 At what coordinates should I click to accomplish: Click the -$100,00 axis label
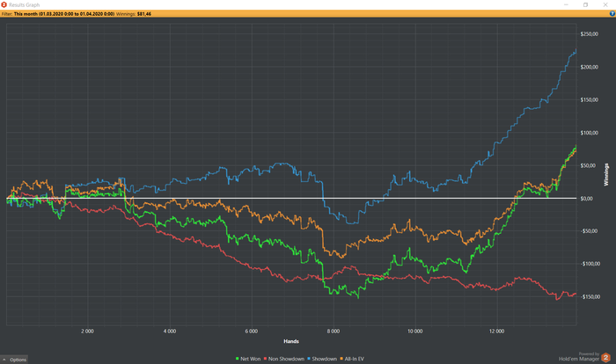click(x=590, y=264)
